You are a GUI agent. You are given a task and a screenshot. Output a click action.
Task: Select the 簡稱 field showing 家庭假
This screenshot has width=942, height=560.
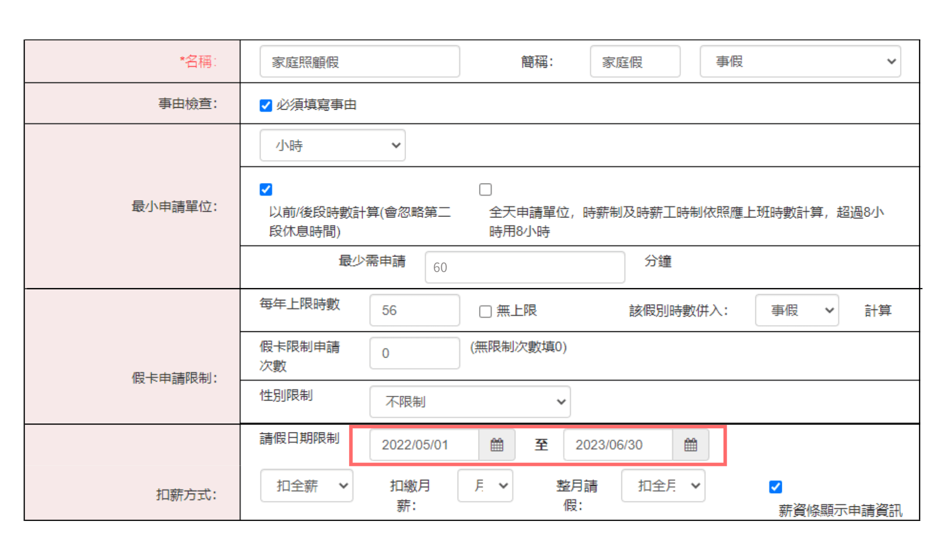(x=635, y=61)
